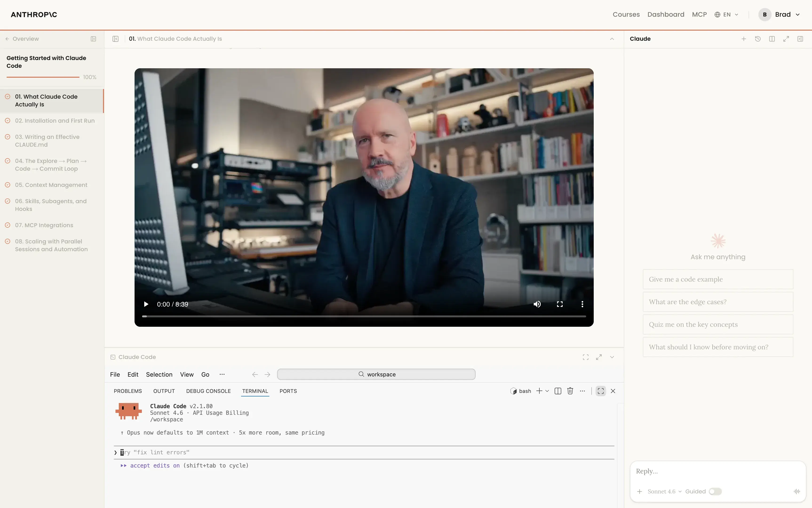Go back in editor navigation
Viewport: 812px width, 508px height.
tap(255, 374)
